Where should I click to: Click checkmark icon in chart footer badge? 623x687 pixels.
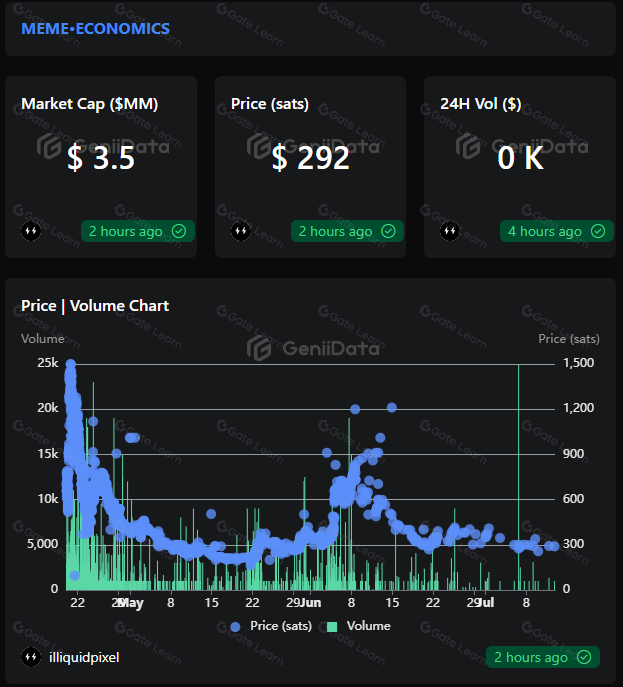click(x=584, y=657)
